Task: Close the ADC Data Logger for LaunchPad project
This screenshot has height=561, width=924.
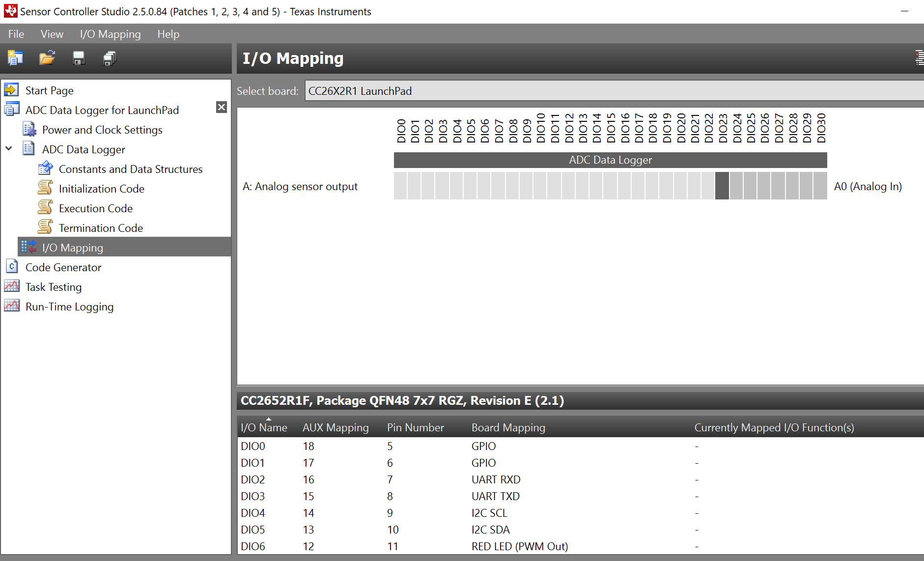Action: [x=222, y=107]
